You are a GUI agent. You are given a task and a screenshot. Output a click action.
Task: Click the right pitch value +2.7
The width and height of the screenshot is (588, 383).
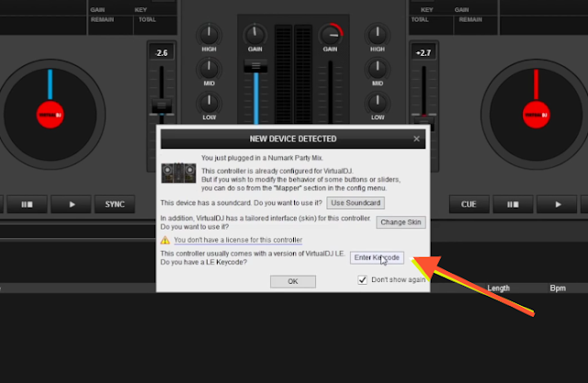(x=424, y=53)
